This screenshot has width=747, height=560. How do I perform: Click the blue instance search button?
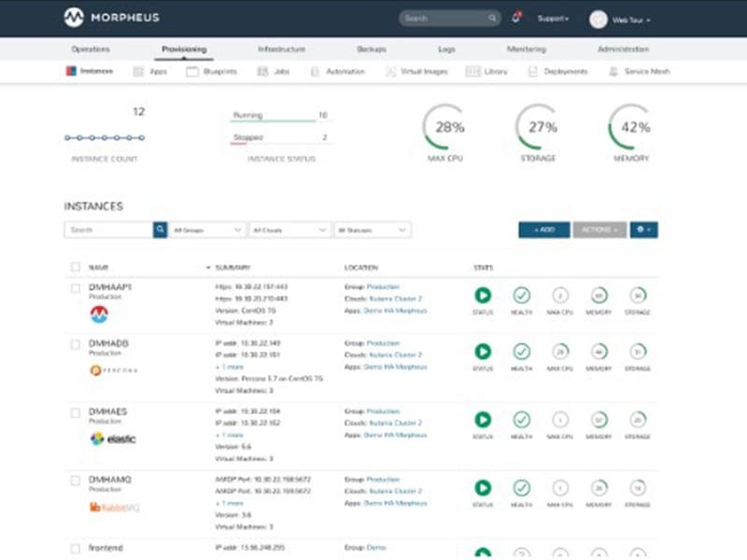(161, 230)
